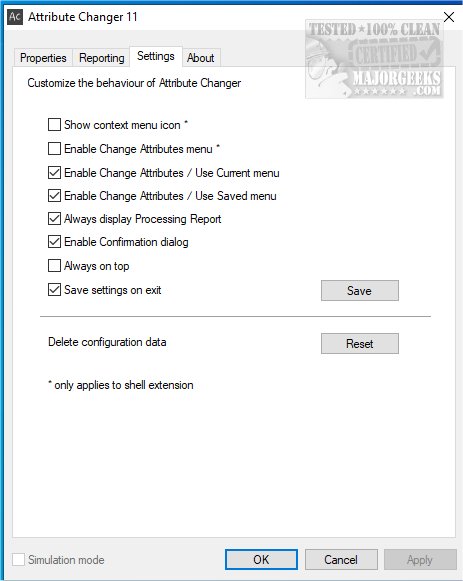Click Reset to delete configuration data
Image resolution: width=463 pixels, height=581 pixels.
click(x=360, y=343)
